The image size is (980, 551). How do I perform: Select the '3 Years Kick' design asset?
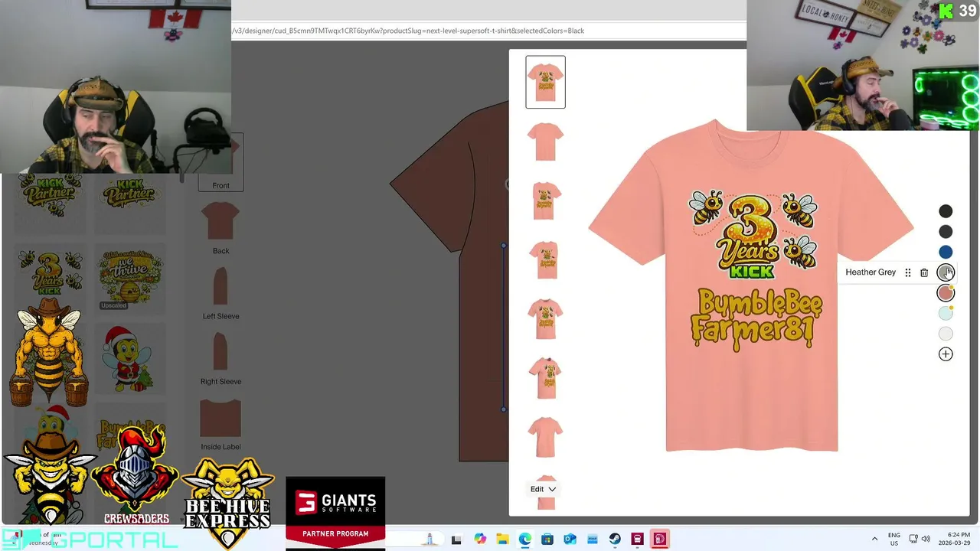(x=50, y=274)
